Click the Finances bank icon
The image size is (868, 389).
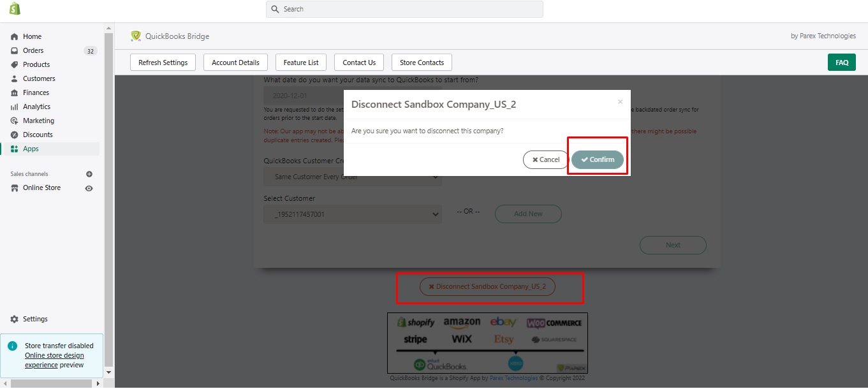tap(15, 92)
